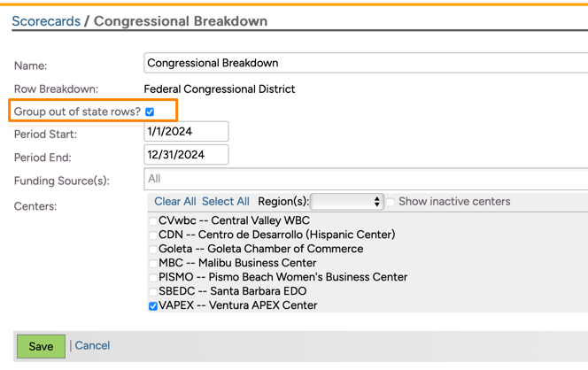Click the Name text field
The width and height of the screenshot is (588, 370).
click(x=365, y=63)
